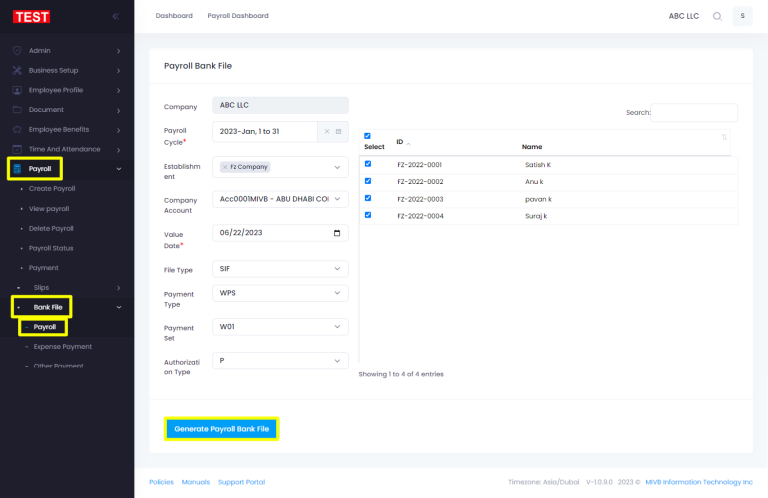The width and height of the screenshot is (768, 498).
Task: Click the Company field ABC LLC
Action: click(280, 105)
